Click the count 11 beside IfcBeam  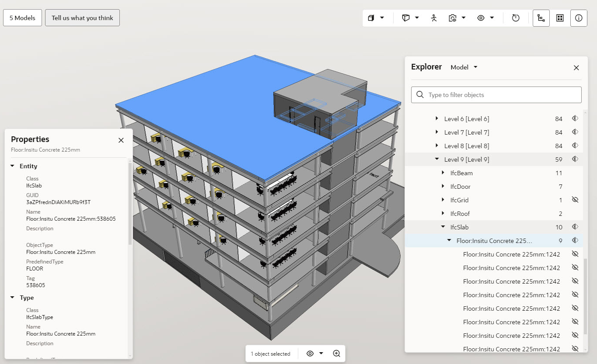pyautogui.click(x=559, y=173)
